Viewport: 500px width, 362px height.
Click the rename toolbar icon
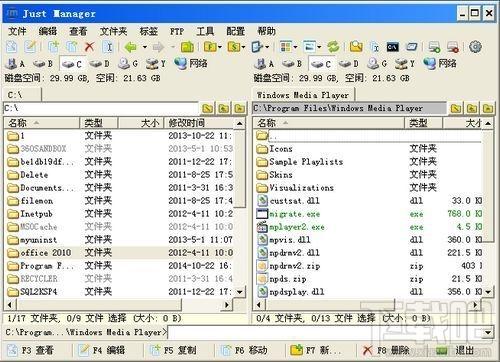[x=108, y=47]
